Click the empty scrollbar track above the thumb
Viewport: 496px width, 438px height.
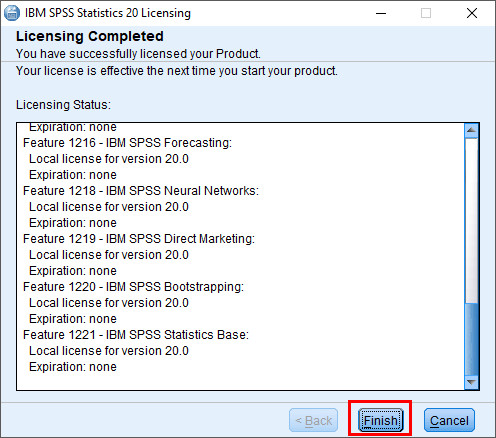(x=471, y=220)
